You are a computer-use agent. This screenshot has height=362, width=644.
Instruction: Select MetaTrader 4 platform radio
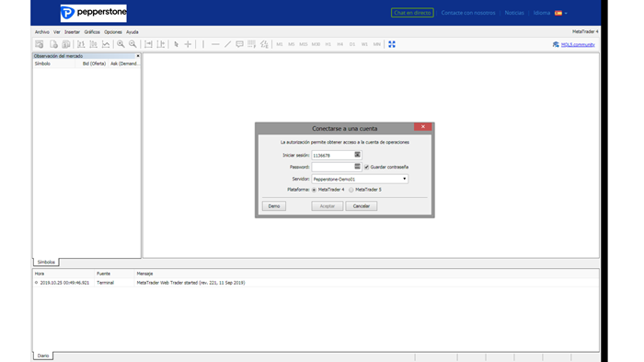point(315,190)
